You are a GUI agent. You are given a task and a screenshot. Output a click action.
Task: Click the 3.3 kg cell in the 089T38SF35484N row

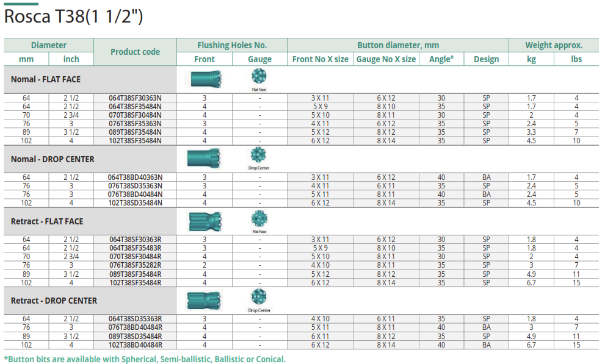pos(531,132)
